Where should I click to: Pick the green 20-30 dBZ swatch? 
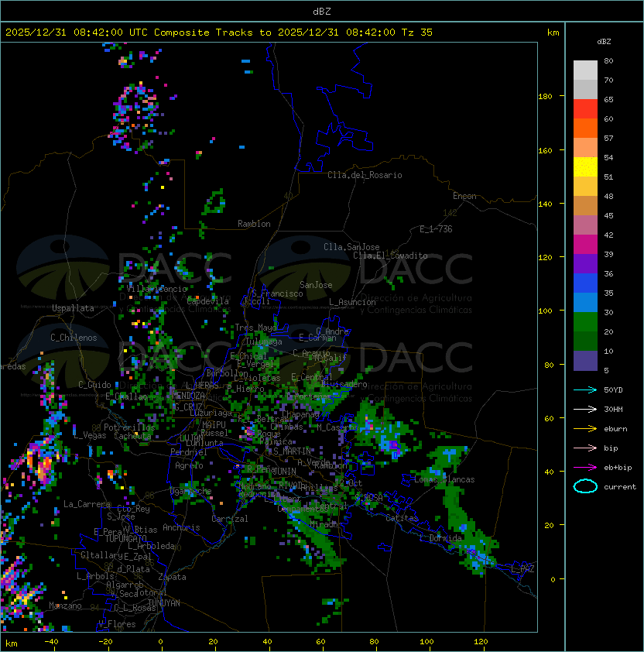point(585,322)
